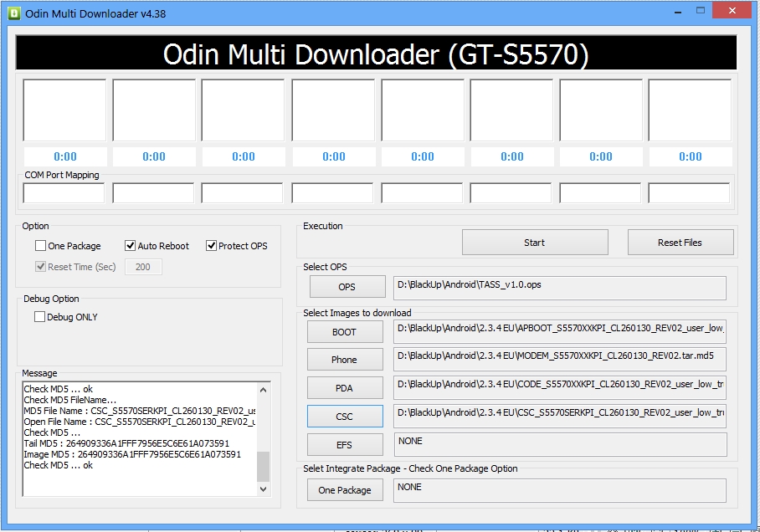The height and width of the screenshot is (532, 760).
Task: Click the 'Open File Name' log line
Action: tap(140, 422)
